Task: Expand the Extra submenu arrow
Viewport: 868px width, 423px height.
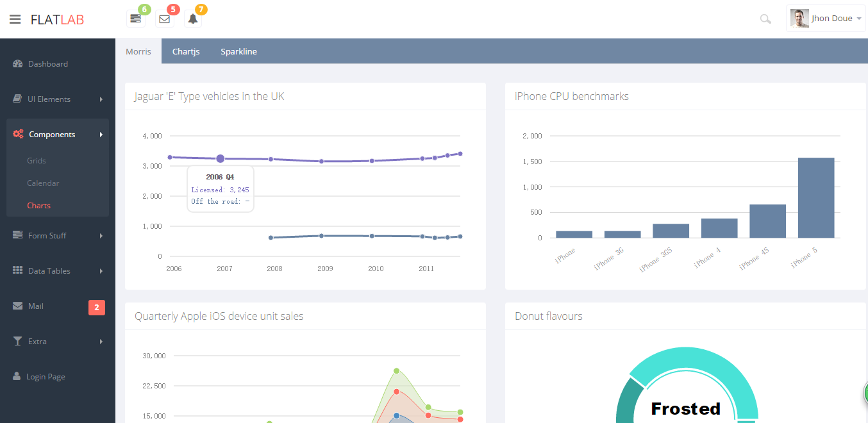Action: pos(101,342)
